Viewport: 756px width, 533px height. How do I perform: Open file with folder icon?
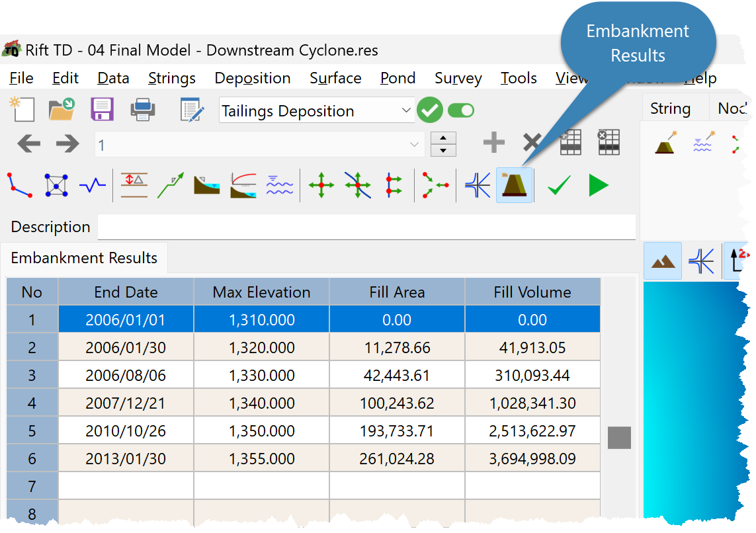pos(62,109)
